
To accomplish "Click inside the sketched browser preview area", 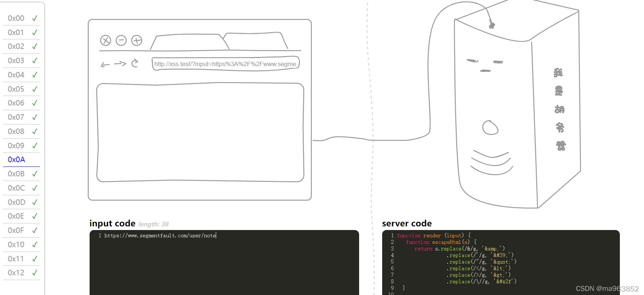I will pyautogui.click(x=200, y=132).
